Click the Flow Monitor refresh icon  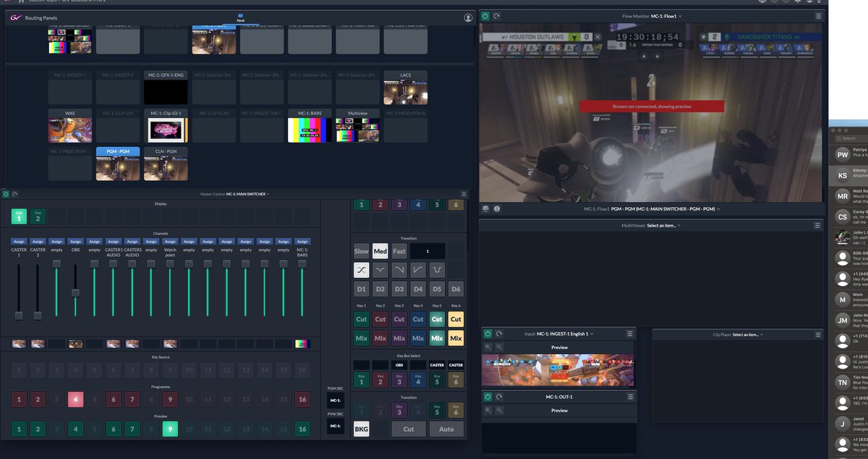click(497, 16)
